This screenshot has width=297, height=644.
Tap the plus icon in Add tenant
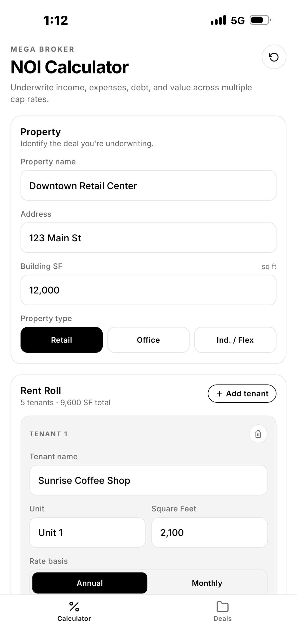219,394
